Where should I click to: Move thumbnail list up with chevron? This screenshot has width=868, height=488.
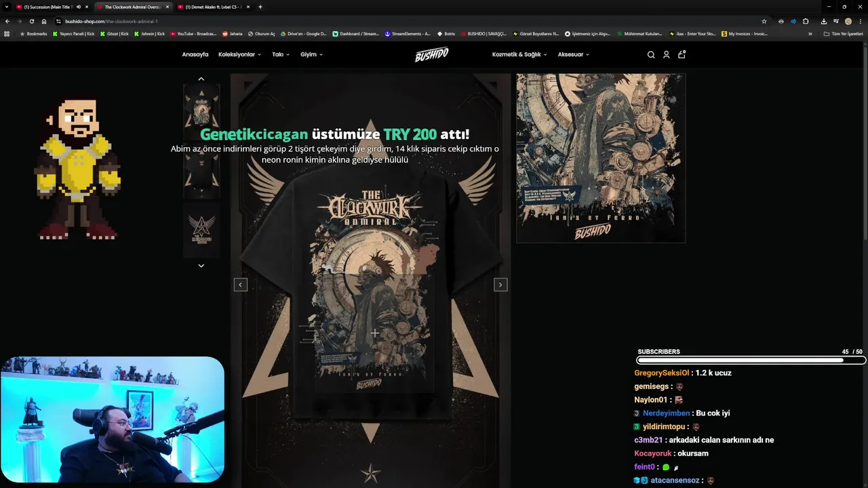pyautogui.click(x=201, y=79)
